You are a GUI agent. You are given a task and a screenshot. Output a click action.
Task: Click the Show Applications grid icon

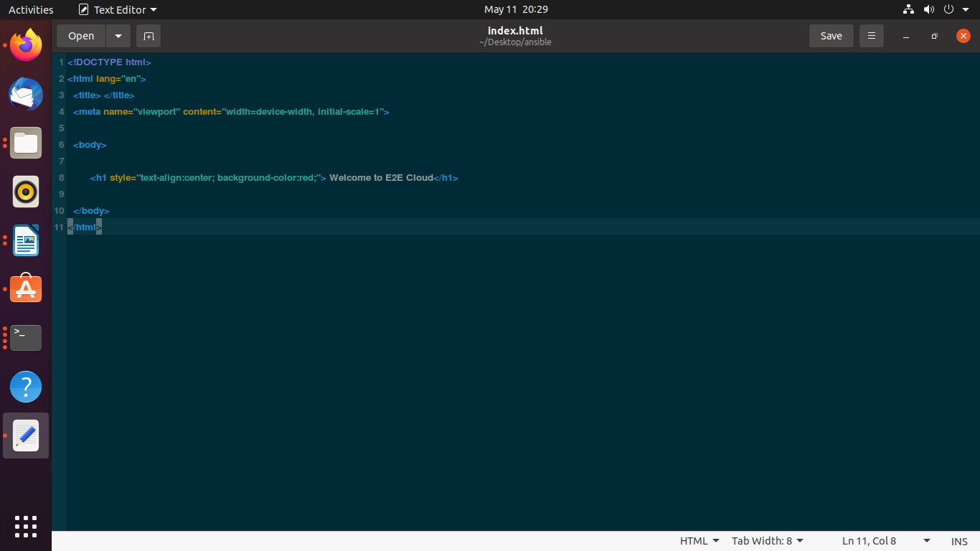tap(25, 527)
